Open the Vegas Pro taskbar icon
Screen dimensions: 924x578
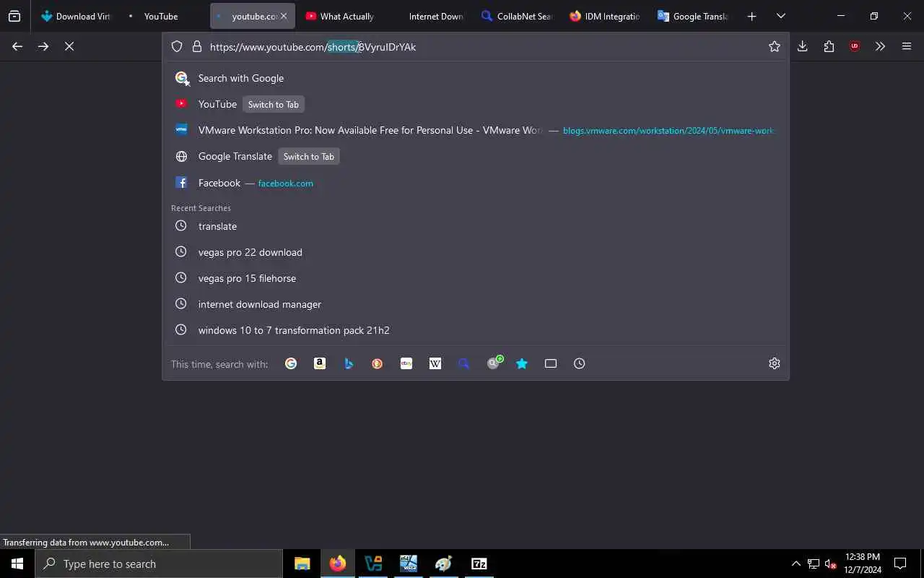[373, 564]
